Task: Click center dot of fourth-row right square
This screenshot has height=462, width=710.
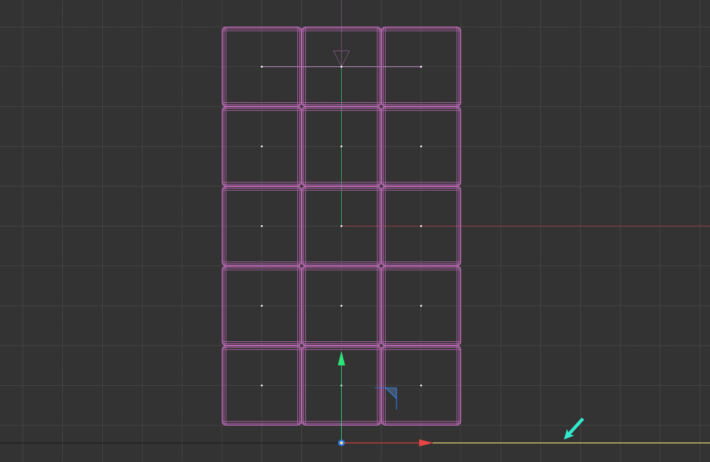Action: point(421,305)
